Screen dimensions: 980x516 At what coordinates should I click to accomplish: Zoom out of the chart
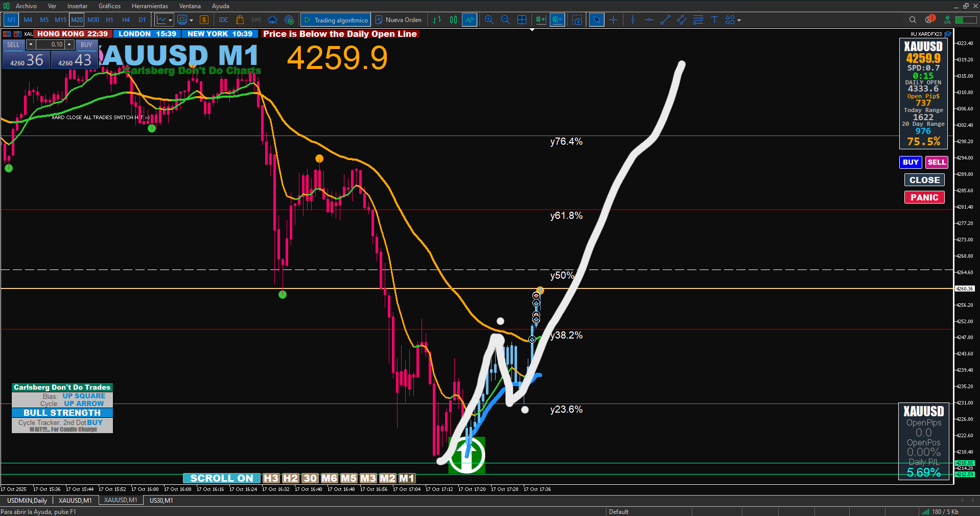tap(505, 20)
